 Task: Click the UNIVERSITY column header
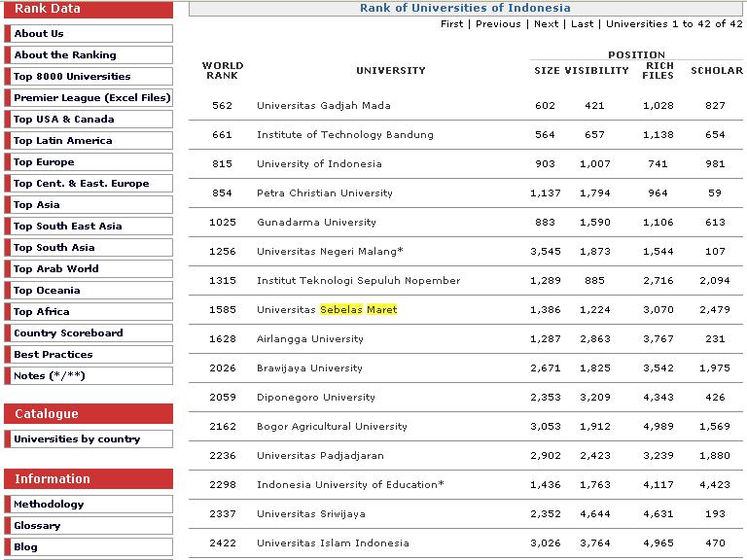391,70
